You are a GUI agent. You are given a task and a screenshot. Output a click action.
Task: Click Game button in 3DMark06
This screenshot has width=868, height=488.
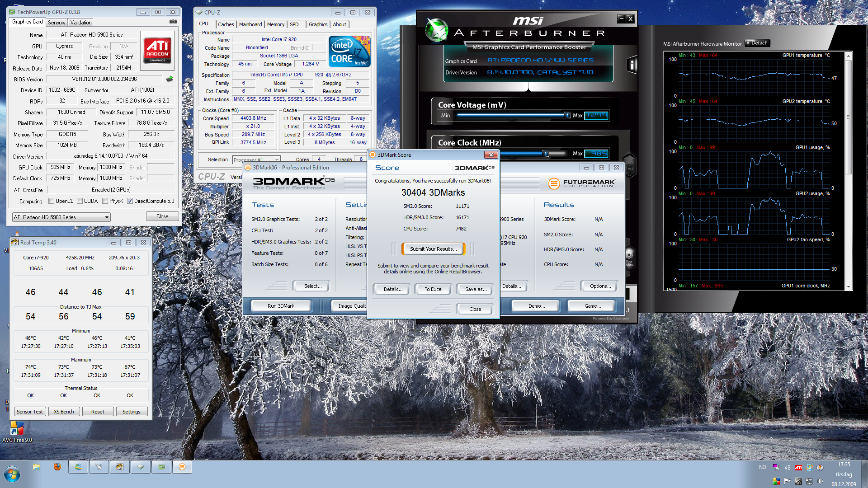(592, 306)
